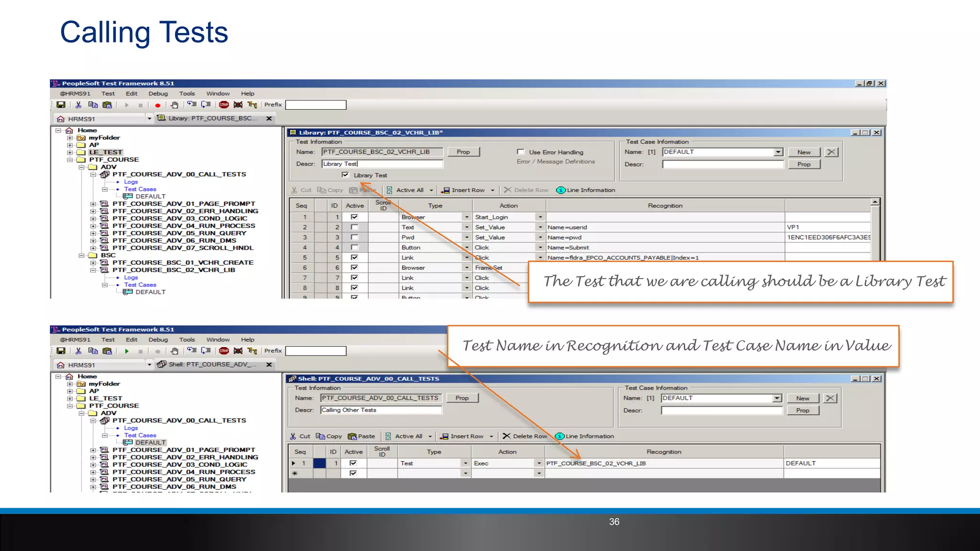Click the Save icon in top toolbar
The image size is (980, 551).
click(x=61, y=105)
